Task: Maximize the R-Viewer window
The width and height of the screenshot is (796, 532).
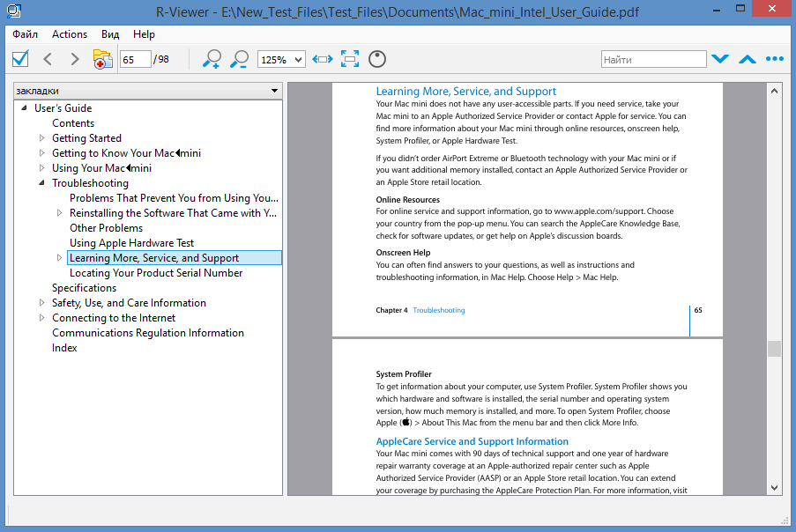Action: tap(740, 9)
